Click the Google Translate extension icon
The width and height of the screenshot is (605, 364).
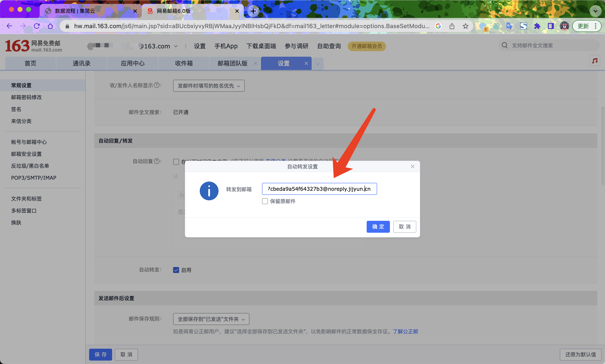click(x=509, y=26)
